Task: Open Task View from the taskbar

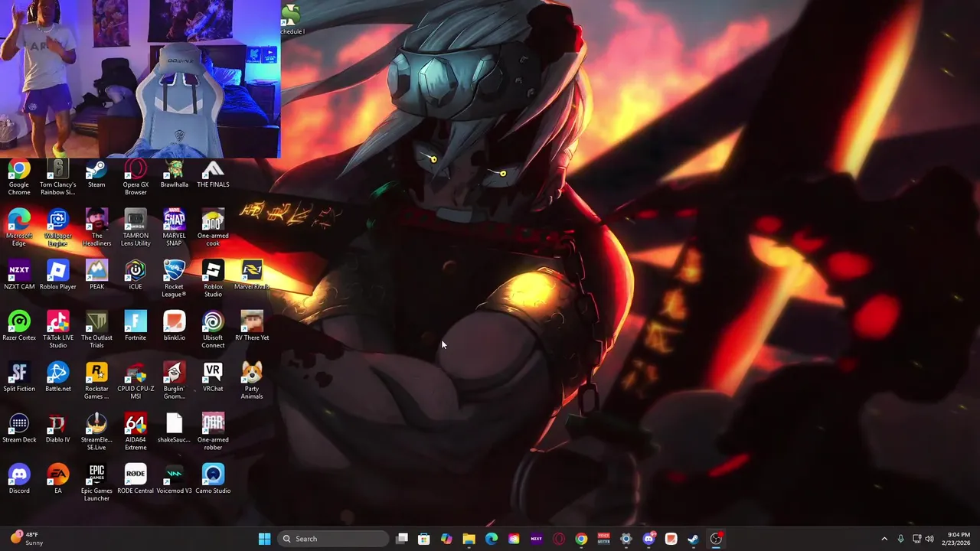Action: 402,539
